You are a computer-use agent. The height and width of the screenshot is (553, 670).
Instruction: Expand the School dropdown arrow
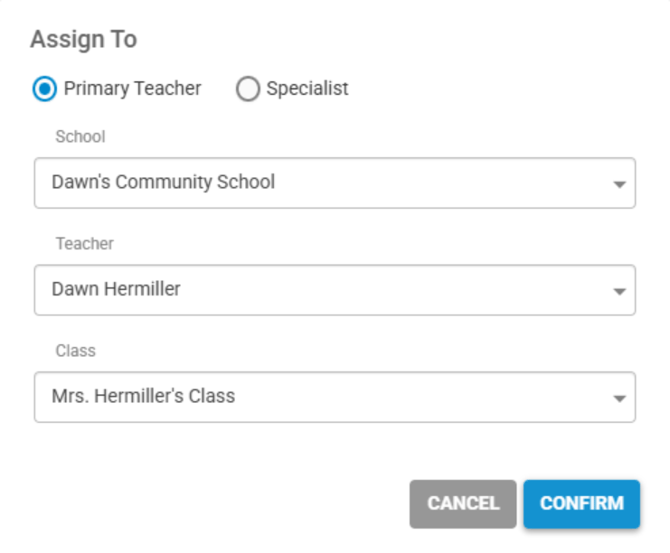[x=619, y=184]
